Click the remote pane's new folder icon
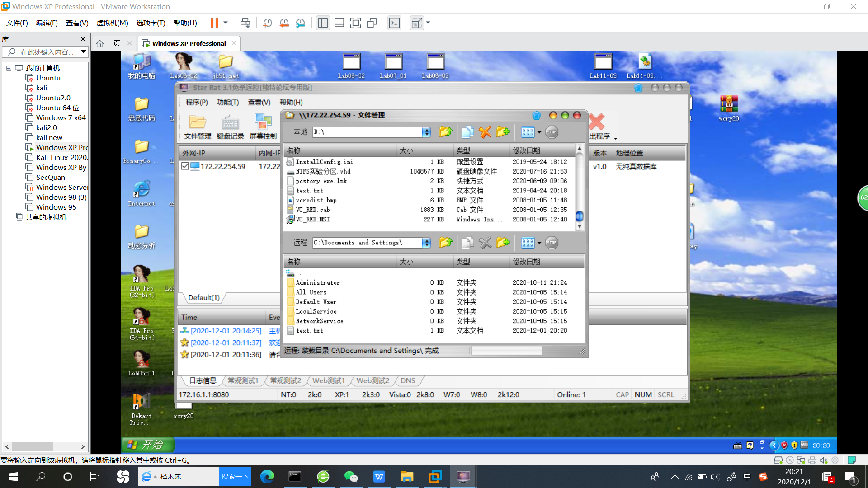The width and height of the screenshot is (868, 488). 503,243
